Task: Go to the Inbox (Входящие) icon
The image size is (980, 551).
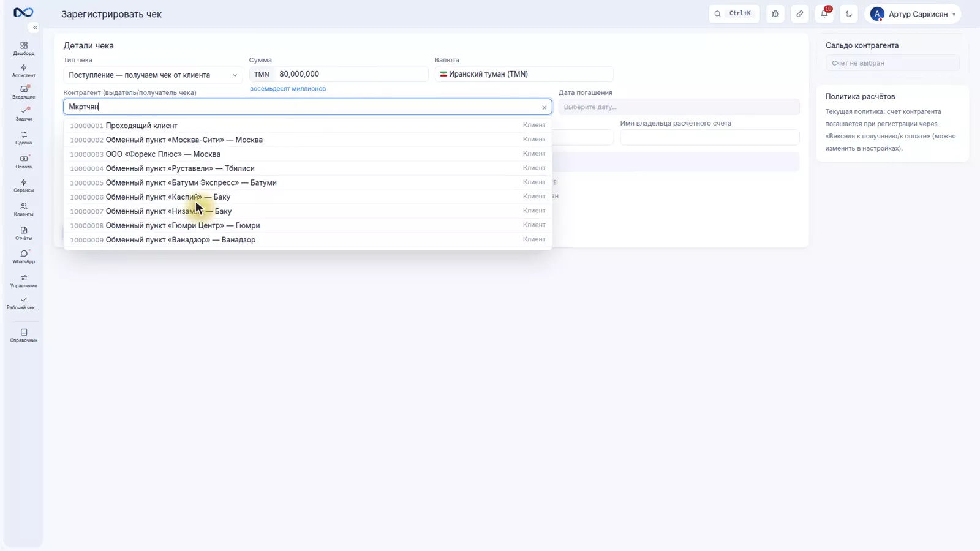Action: pyautogui.click(x=23, y=92)
